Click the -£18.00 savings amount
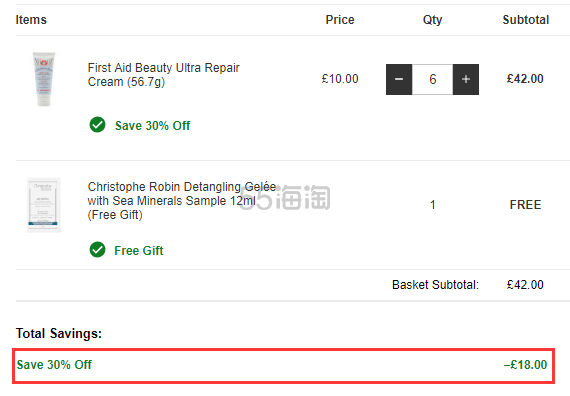The image size is (570, 396). click(x=525, y=365)
